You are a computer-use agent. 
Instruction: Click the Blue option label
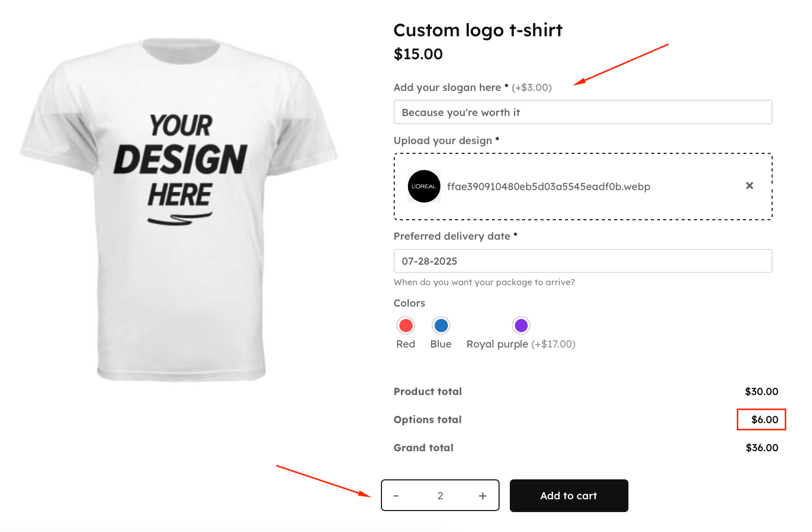click(x=441, y=344)
